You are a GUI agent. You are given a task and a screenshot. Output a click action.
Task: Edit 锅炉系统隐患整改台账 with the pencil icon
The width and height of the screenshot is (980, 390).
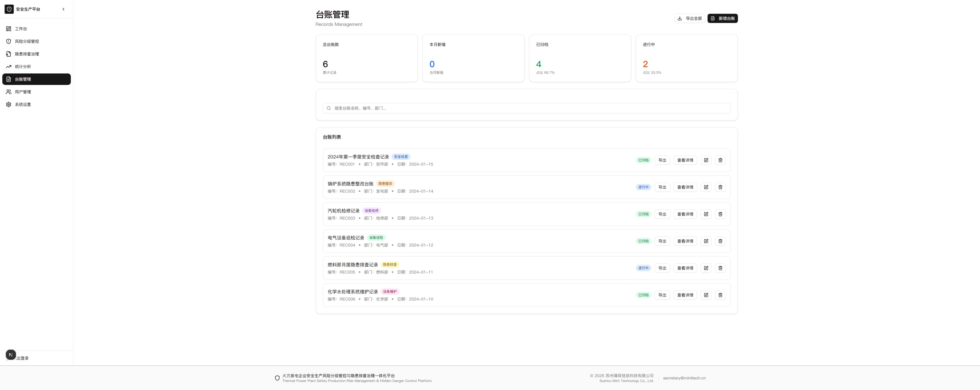click(706, 187)
